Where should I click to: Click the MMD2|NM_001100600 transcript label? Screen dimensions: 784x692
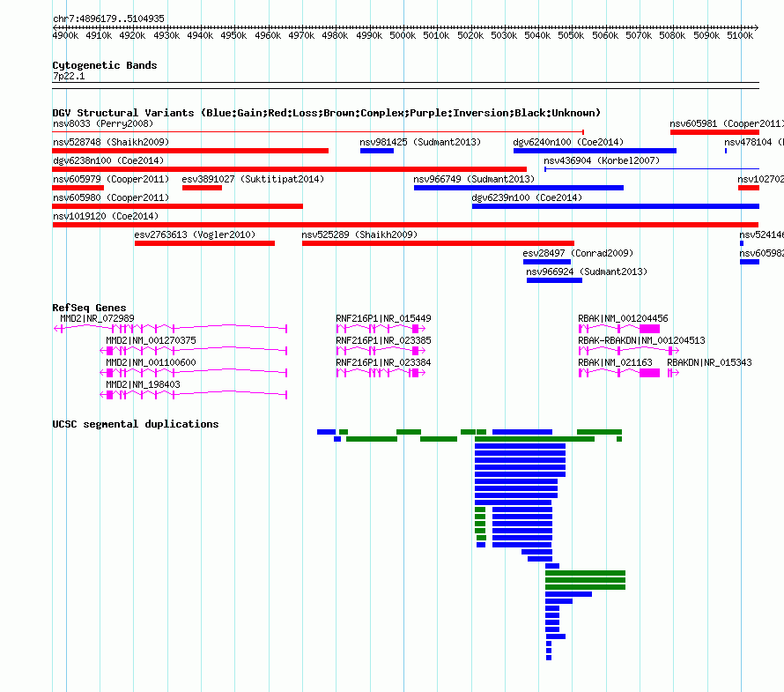151,362
